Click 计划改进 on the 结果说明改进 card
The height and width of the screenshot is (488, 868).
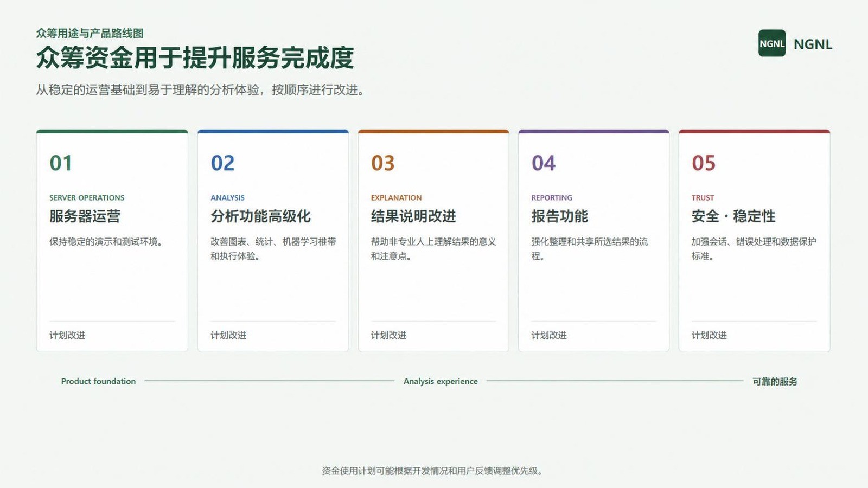click(388, 335)
